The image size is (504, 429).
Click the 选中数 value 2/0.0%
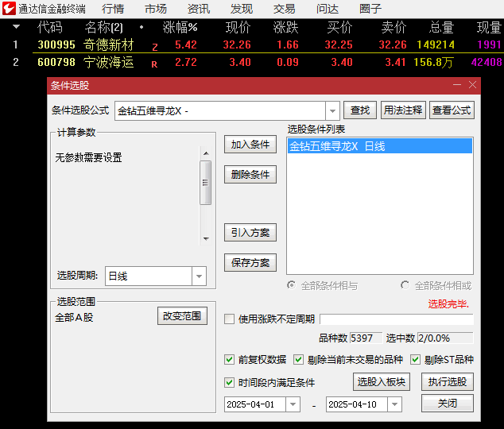click(x=445, y=338)
